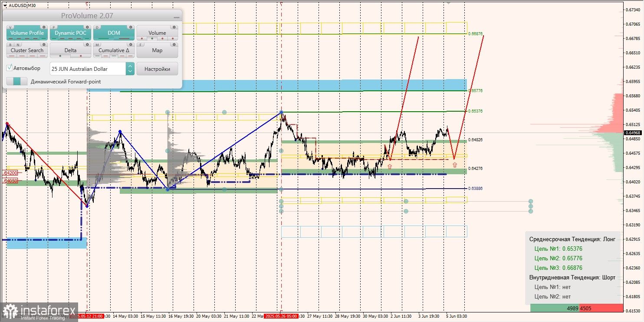The width and height of the screenshot is (644, 322).
Task: Select Delta green dot segment
Action: point(59,56)
